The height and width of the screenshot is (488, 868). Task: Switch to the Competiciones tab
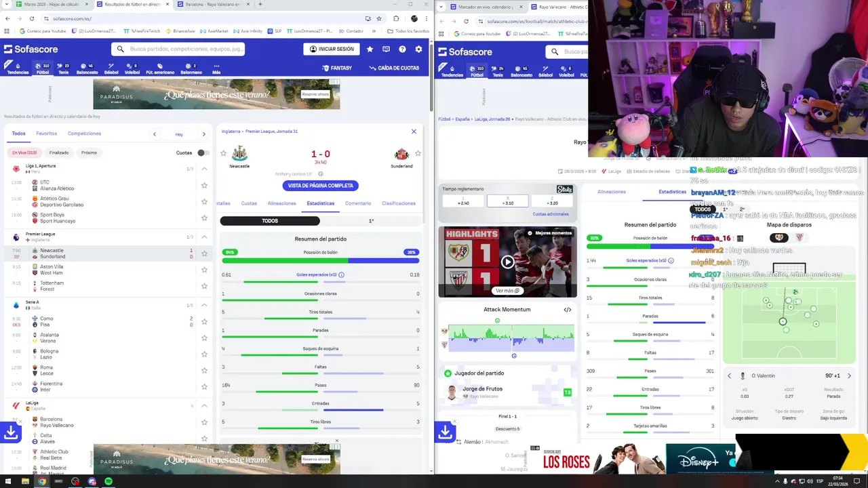84,134
